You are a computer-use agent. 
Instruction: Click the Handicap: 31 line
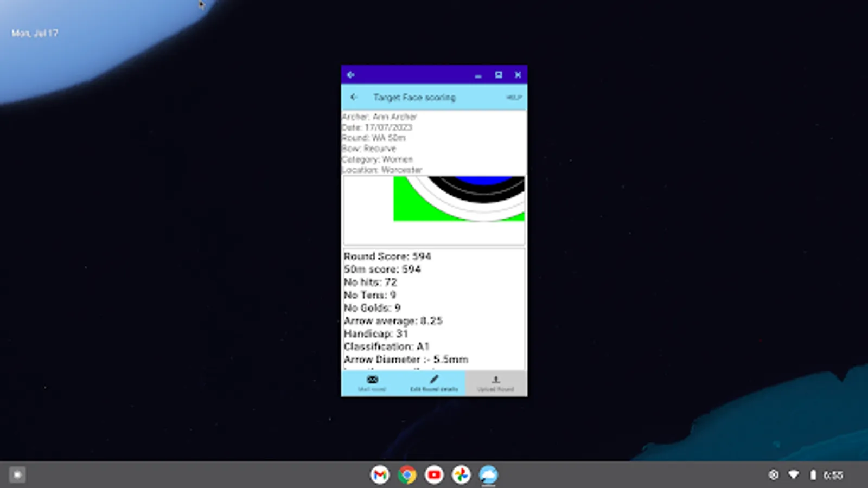(x=376, y=334)
